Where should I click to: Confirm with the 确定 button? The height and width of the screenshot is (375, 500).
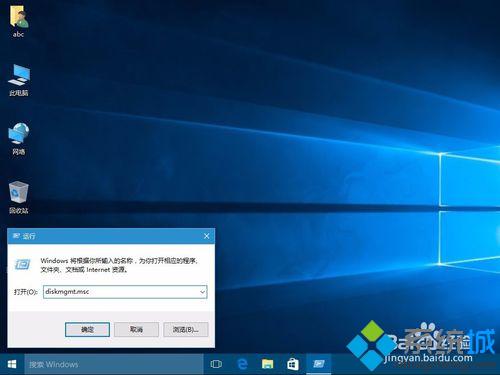coord(87,330)
